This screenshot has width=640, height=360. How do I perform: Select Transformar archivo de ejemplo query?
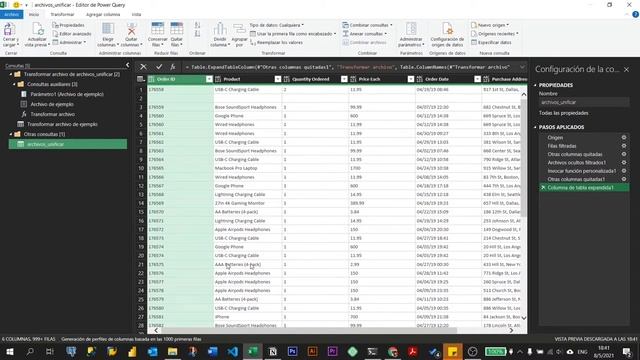(x=62, y=124)
